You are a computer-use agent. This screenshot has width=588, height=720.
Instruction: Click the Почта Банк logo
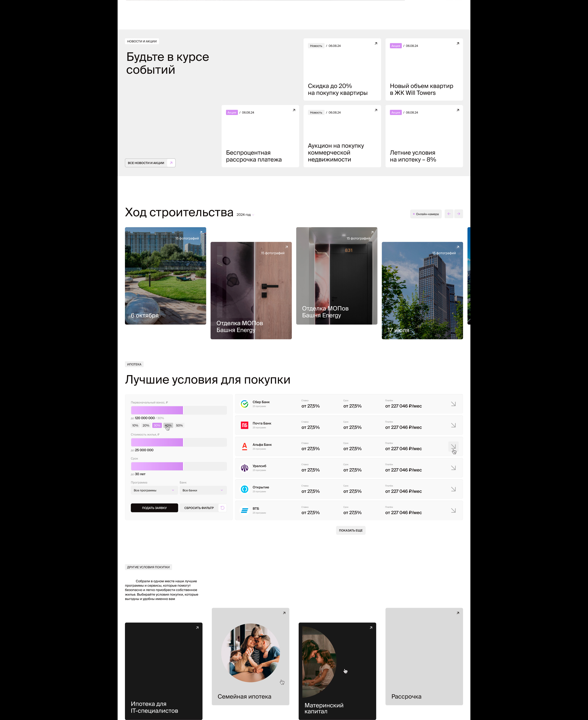point(245,425)
